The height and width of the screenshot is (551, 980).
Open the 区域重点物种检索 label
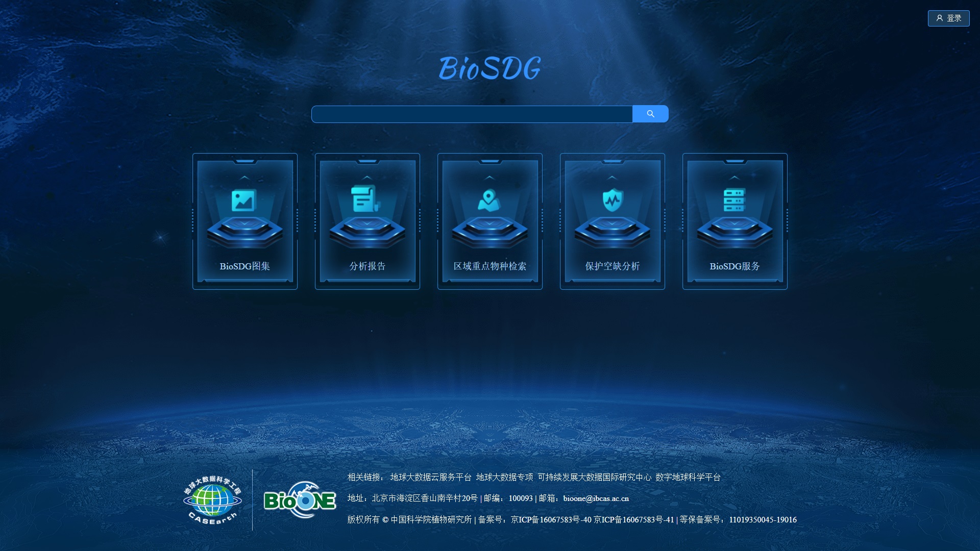pos(490,266)
